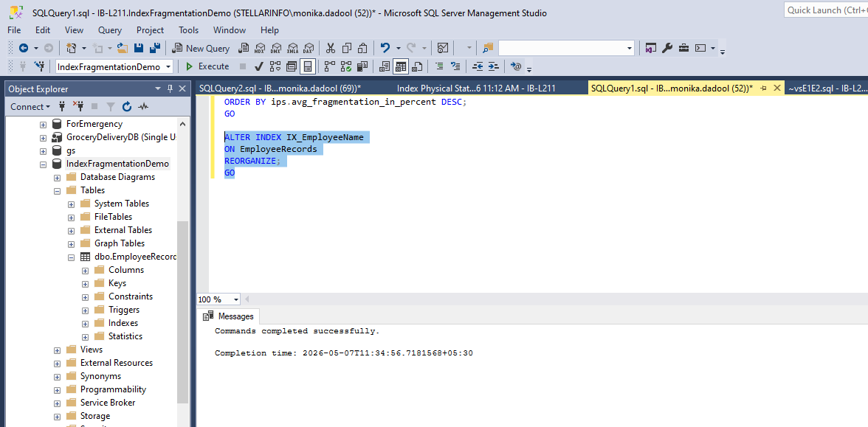868x427 pixels.
Task: Expand the Indexes folder node
Action: click(x=86, y=324)
